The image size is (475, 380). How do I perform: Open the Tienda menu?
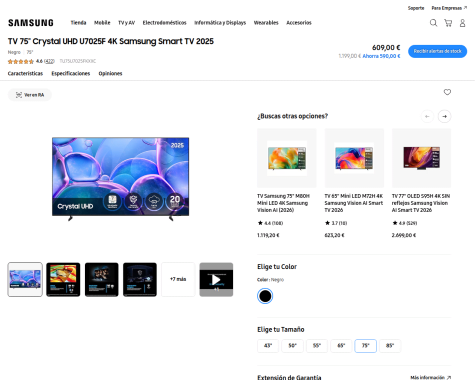pos(78,23)
